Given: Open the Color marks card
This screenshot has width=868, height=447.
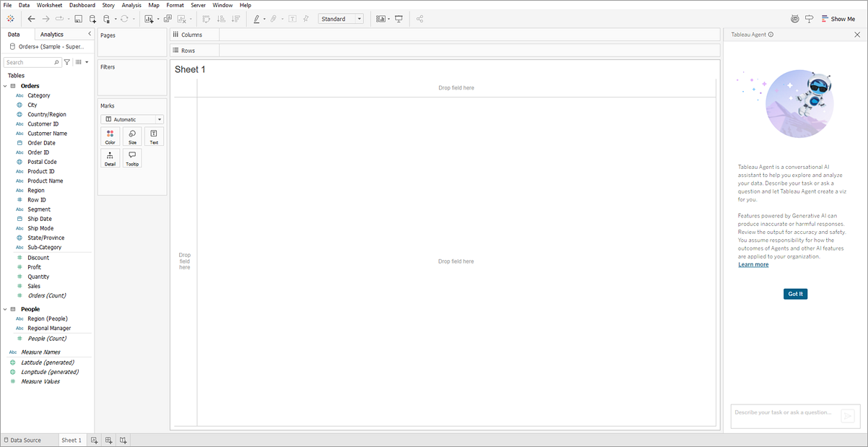Looking at the screenshot, I should [110, 136].
